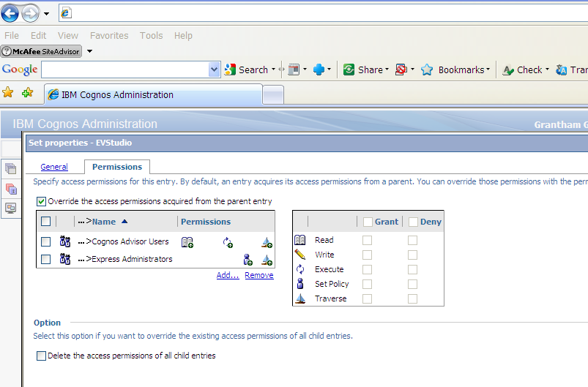Image resolution: width=588 pixels, height=387 pixels.
Task: Click the Internet Explorer page icon in address bar
Action: pyautogui.click(x=66, y=13)
